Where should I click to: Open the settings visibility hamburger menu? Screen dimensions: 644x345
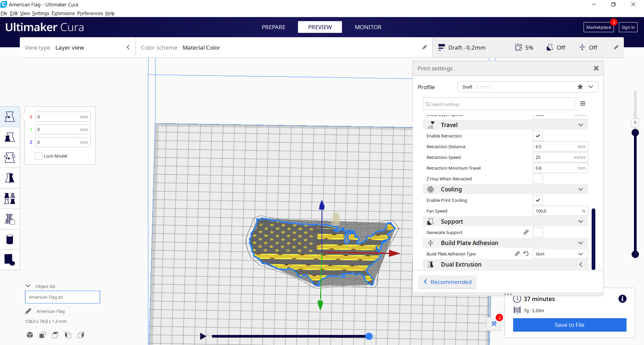[583, 104]
